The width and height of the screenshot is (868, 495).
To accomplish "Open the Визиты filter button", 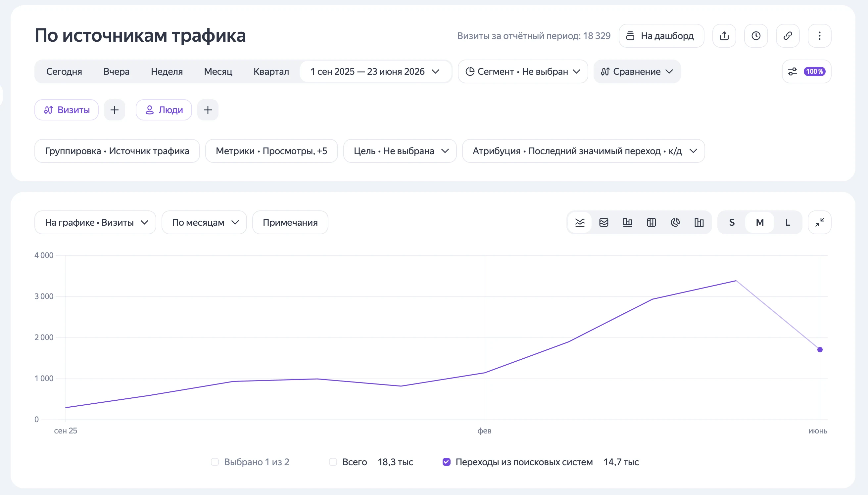I will tap(67, 110).
